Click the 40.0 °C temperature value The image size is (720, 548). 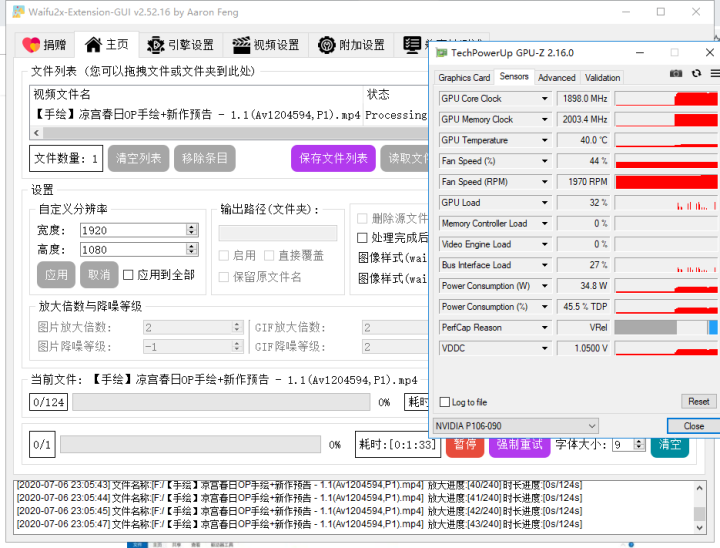point(584,140)
